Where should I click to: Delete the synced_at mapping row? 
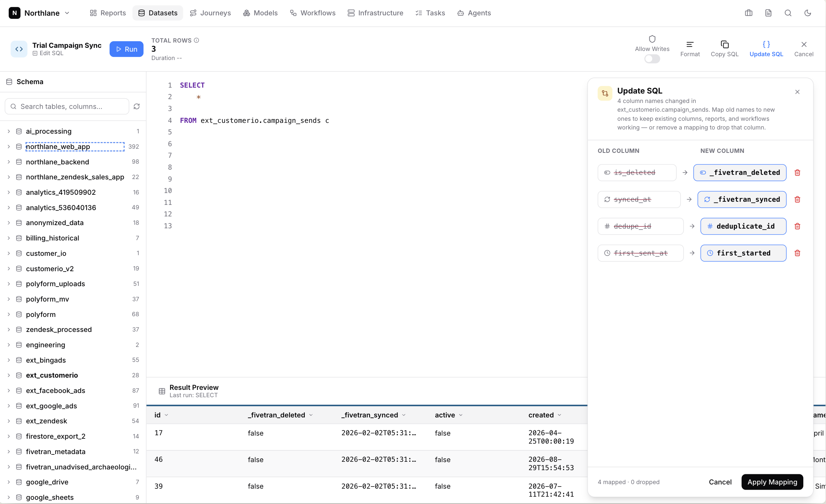click(797, 199)
